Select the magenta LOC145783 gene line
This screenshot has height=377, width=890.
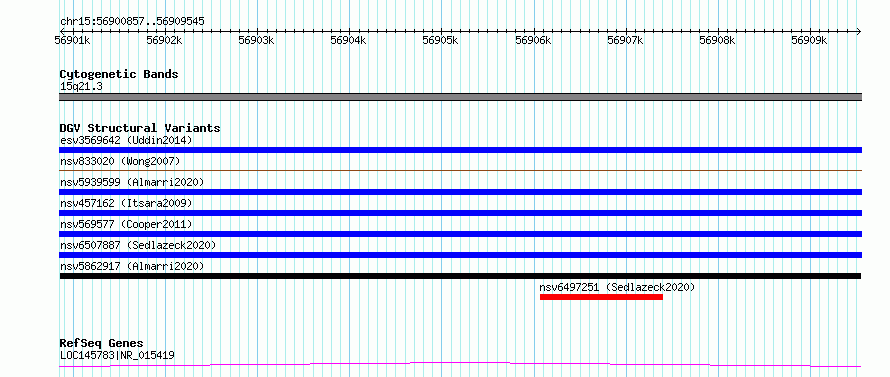pos(460,365)
